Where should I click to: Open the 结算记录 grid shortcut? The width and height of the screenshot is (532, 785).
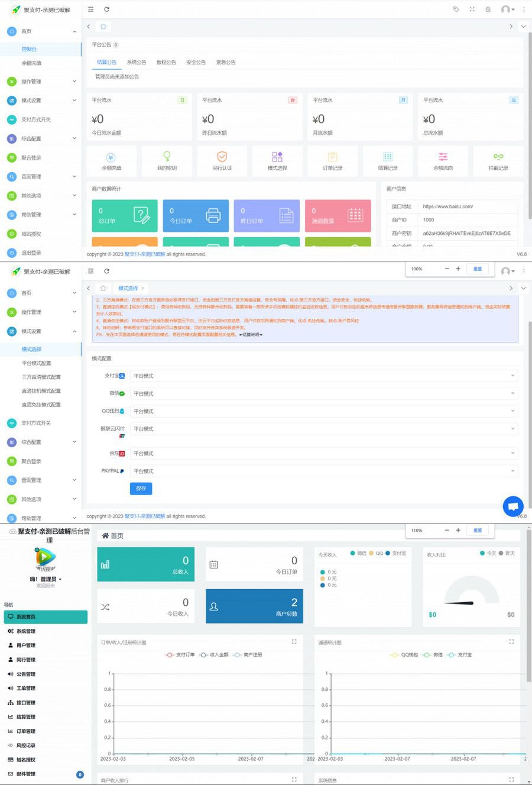point(388,157)
